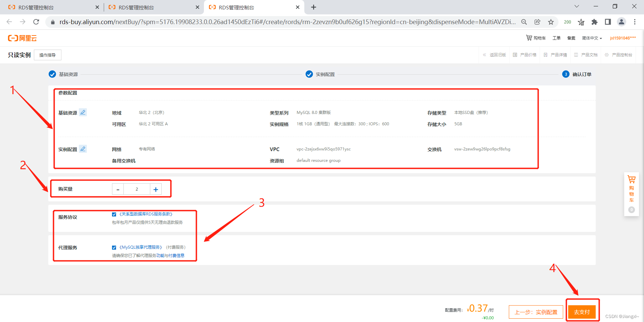Toggle the browser side panel icon
The width and height of the screenshot is (644, 322).
pyautogui.click(x=608, y=22)
